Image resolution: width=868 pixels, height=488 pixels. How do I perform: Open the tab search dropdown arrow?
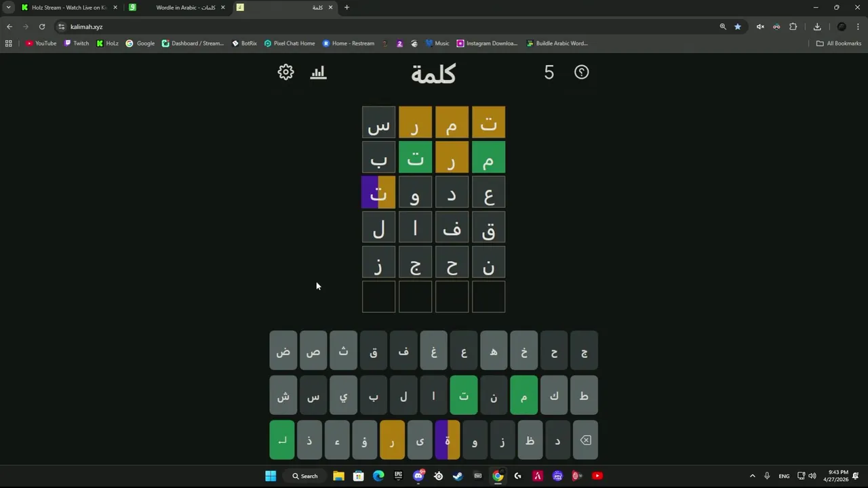8,7
